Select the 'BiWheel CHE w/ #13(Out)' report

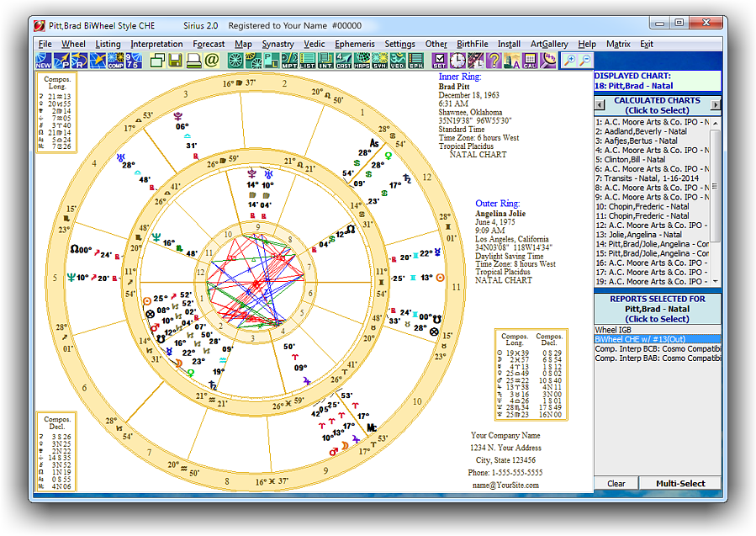[x=658, y=339]
